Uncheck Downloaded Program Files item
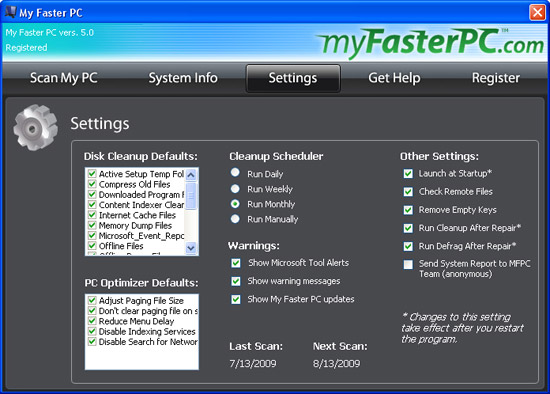The width and height of the screenshot is (550, 394). (92, 194)
